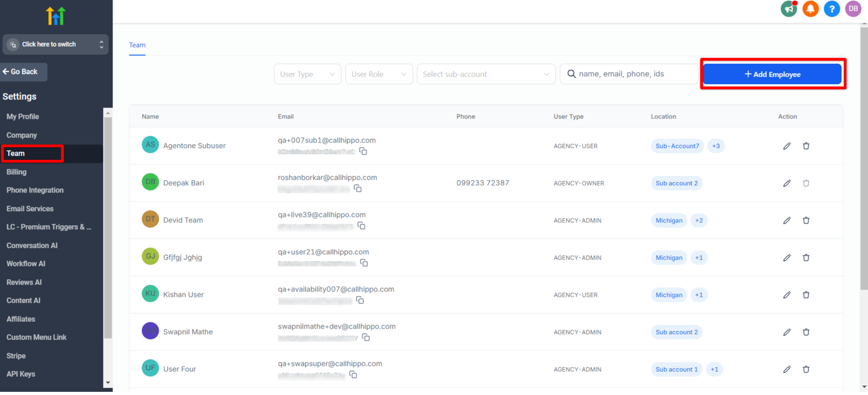This screenshot has width=868, height=395.
Task: Expand +1 locations for User Four
Action: pos(714,369)
